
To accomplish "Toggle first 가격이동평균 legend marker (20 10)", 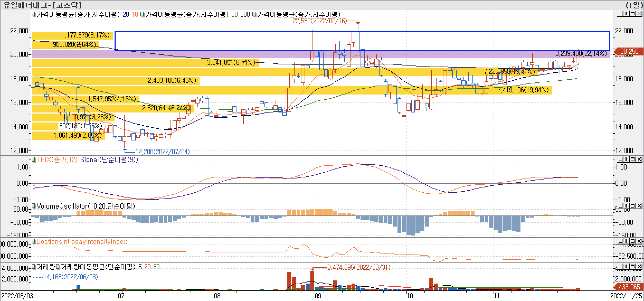I will (34, 14).
